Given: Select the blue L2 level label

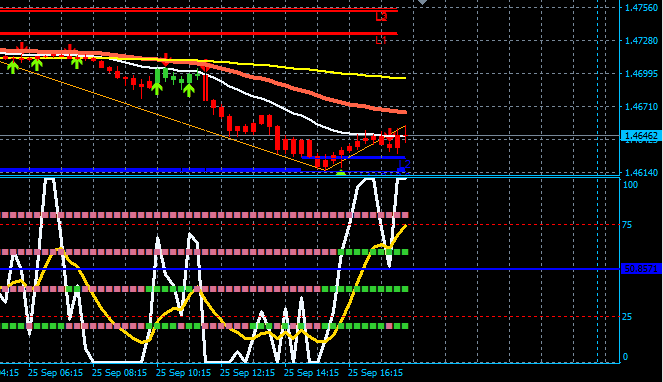Looking at the screenshot, I should point(405,163).
